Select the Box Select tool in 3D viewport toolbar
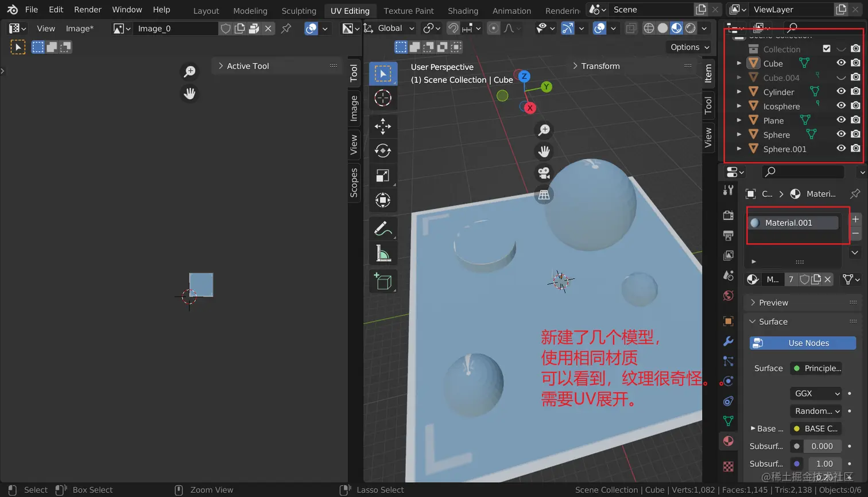This screenshot has height=497, width=868. (x=383, y=73)
